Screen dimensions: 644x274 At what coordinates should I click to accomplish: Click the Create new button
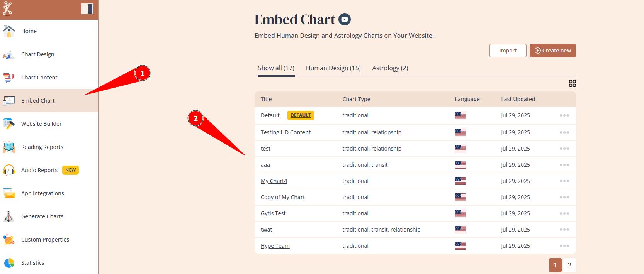pos(552,51)
